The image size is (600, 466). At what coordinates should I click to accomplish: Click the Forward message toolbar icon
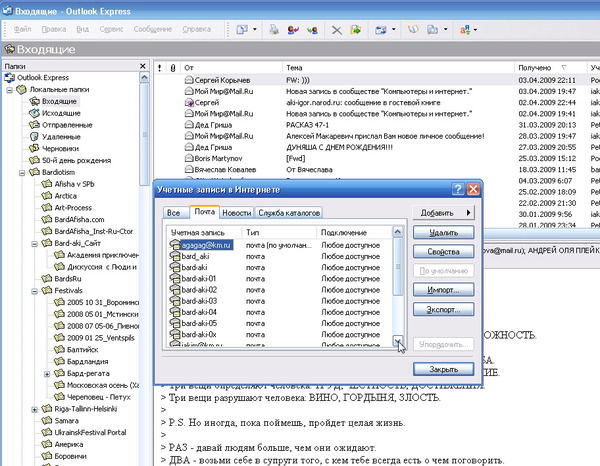coord(312,29)
